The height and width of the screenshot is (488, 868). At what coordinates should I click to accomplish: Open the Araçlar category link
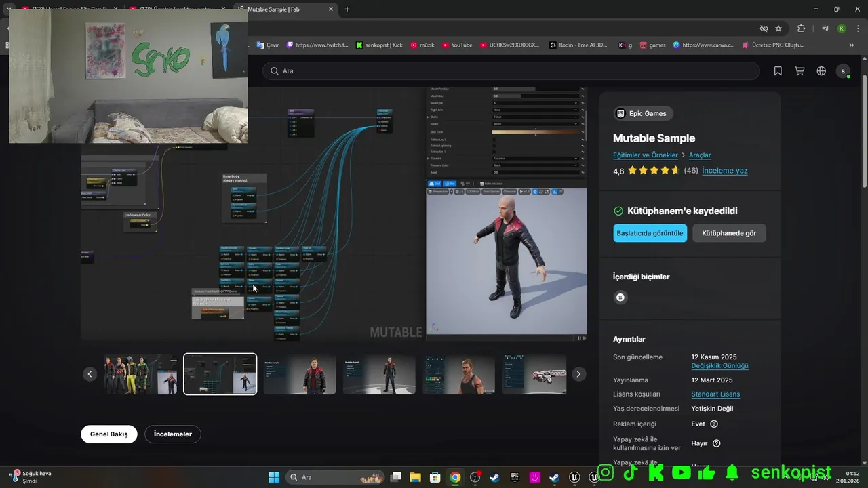pyautogui.click(x=700, y=155)
